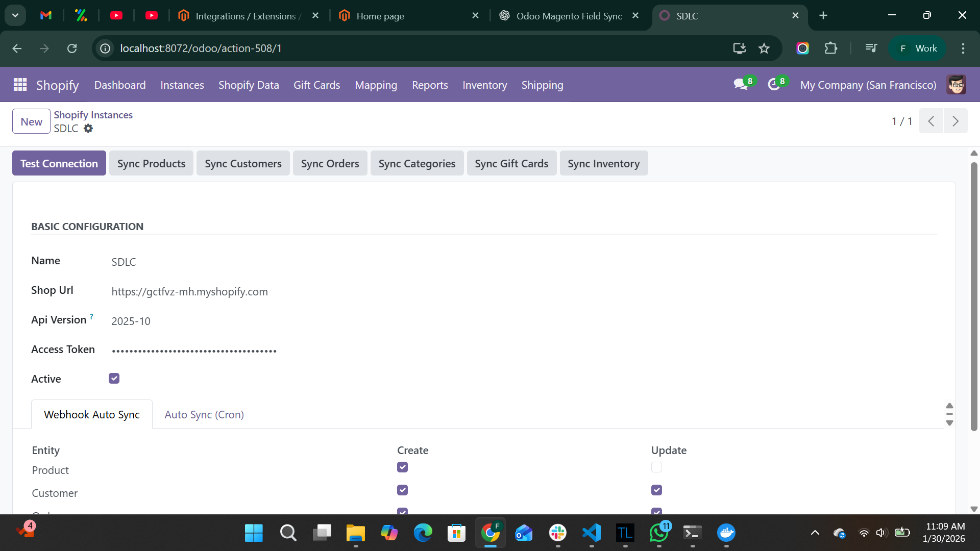Open the settings gear beside SDLC breadcrumb
Screen dimensions: 980x551
[88, 129]
